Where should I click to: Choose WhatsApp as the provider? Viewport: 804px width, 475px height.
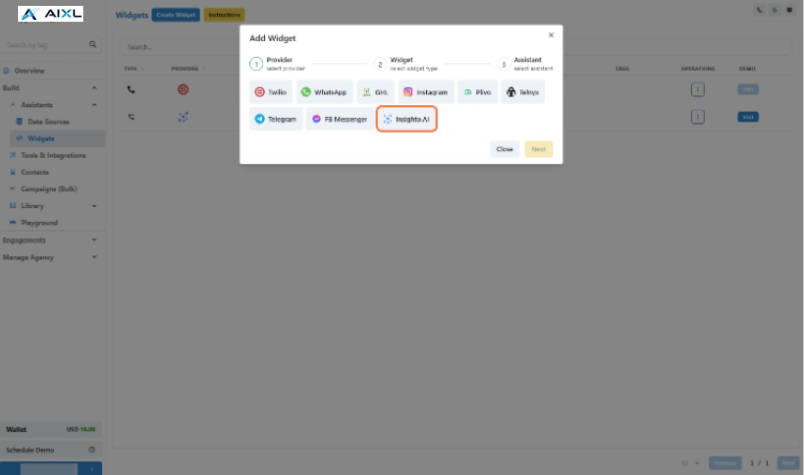click(325, 92)
